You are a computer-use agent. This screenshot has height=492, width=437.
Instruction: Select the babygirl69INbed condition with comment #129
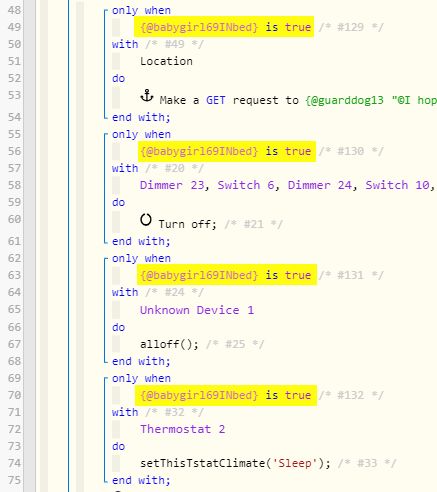[x=224, y=27]
